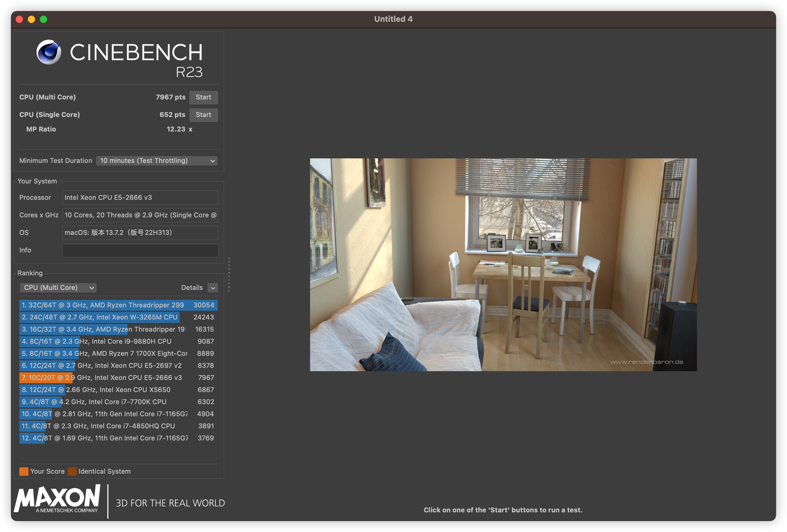Click the Untitled 4 title bar
787x532 pixels.
pyautogui.click(x=393, y=19)
